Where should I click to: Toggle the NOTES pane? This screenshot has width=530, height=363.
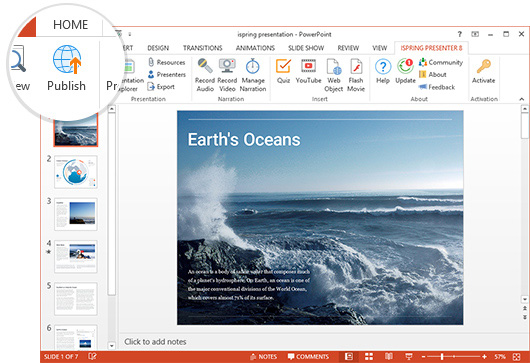coord(263,357)
